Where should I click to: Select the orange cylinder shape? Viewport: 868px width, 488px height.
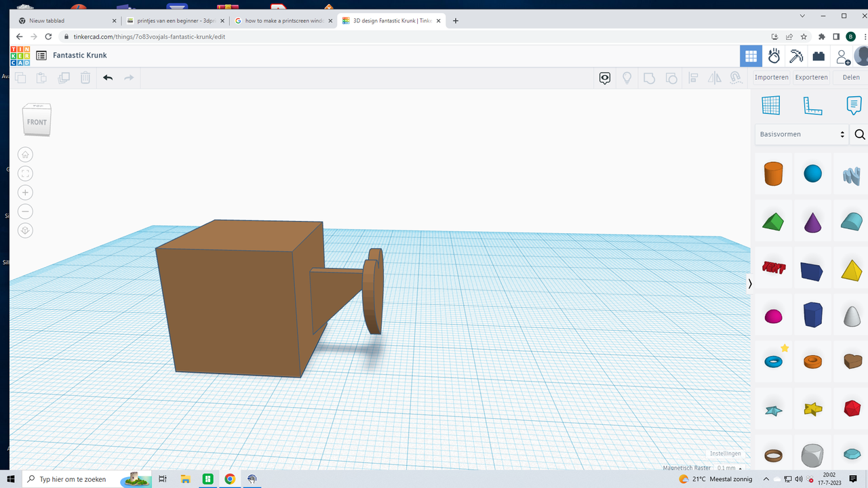tap(773, 174)
